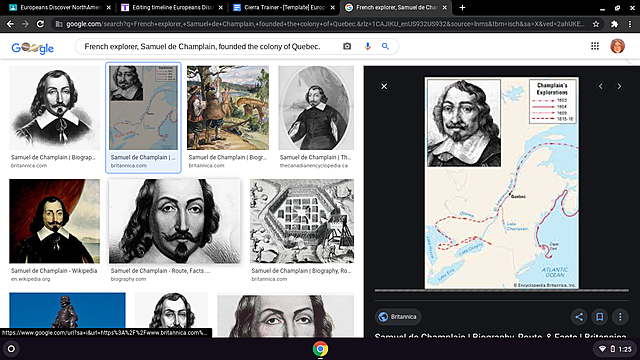Search by image with camera icon

coord(347,47)
